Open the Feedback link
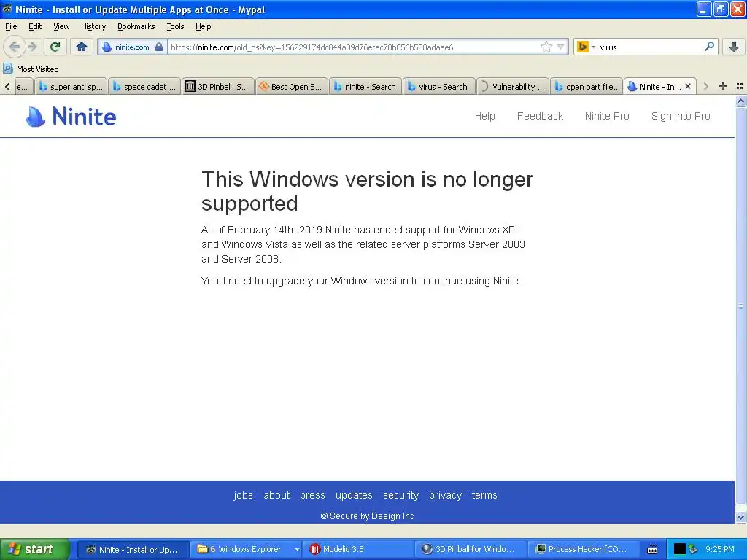Image resolution: width=747 pixels, height=560 pixels. tap(540, 116)
